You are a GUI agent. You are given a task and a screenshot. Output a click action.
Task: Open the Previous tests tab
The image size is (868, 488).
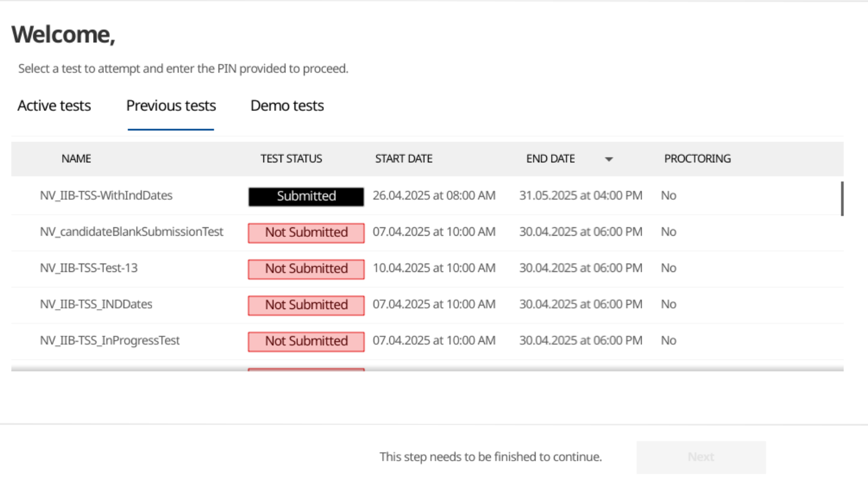pos(171,106)
